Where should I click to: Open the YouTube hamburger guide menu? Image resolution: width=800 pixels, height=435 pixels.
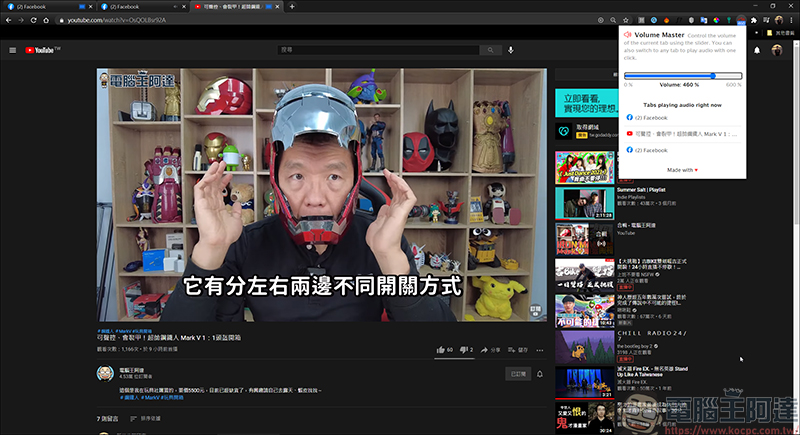click(13, 50)
